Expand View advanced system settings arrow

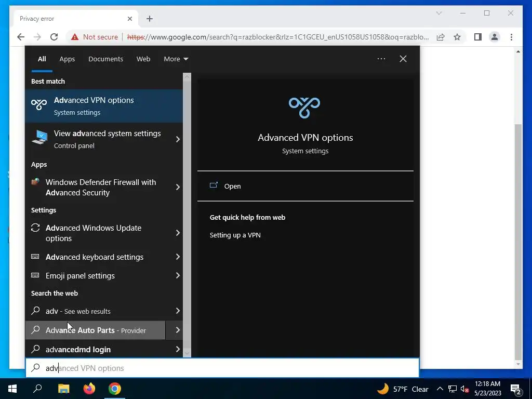pyautogui.click(x=178, y=139)
